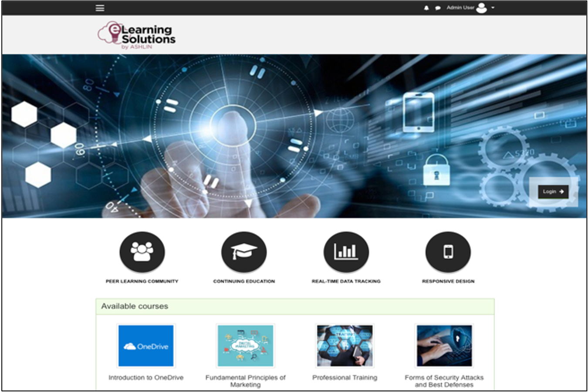The height and width of the screenshot is (392, 588).
Task: Click the Real-Time Data Tracking chart icon
Action: point(346,251)
